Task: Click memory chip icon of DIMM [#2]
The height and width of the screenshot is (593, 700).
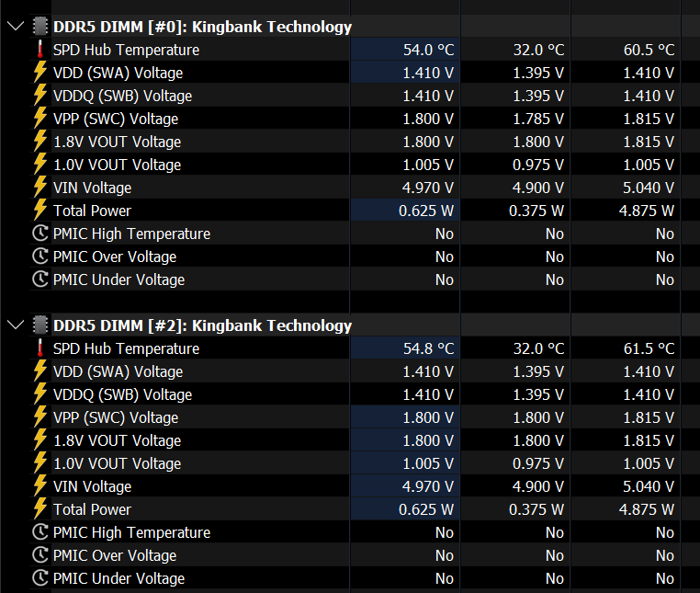Action: coord(40,325)
